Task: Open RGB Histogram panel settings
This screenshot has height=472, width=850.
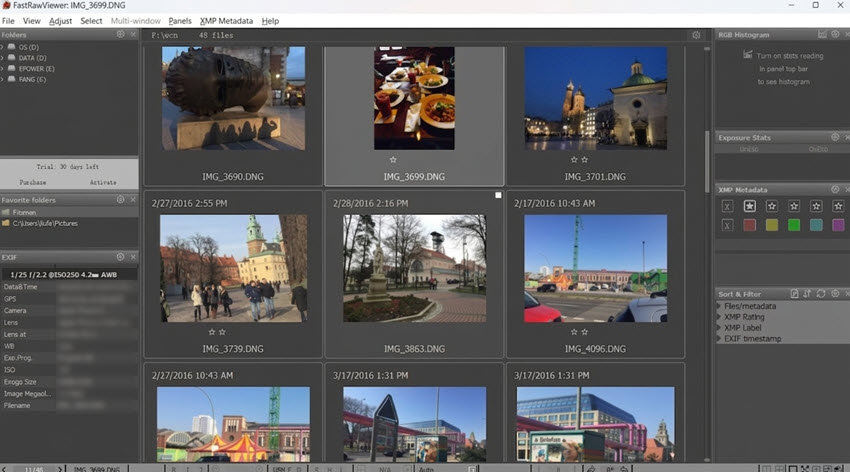Action: click(835, 34)
